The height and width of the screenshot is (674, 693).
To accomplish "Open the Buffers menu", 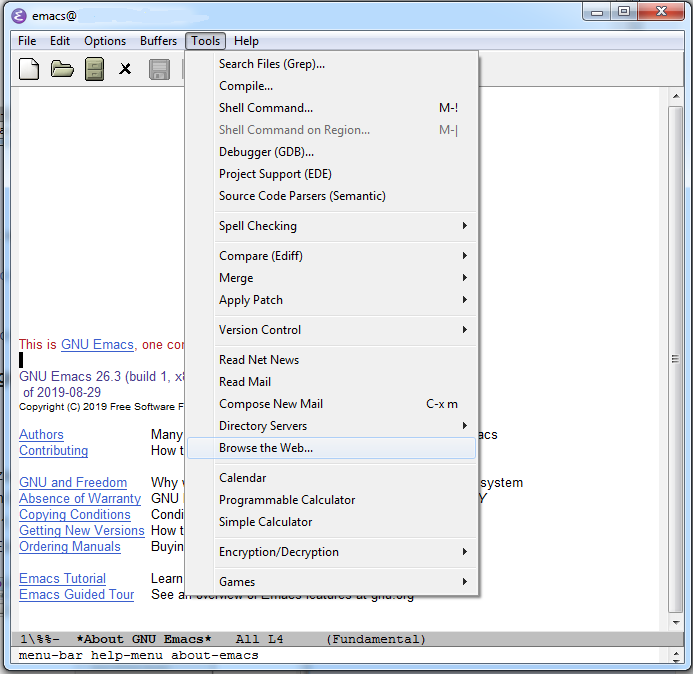I will pos(158,41).
